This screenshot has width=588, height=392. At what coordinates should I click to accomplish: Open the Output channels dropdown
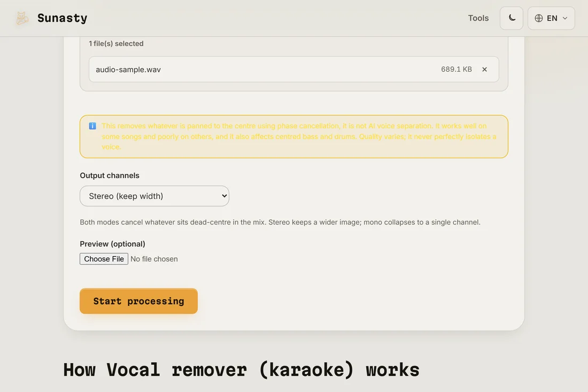(x=154, y=196)
